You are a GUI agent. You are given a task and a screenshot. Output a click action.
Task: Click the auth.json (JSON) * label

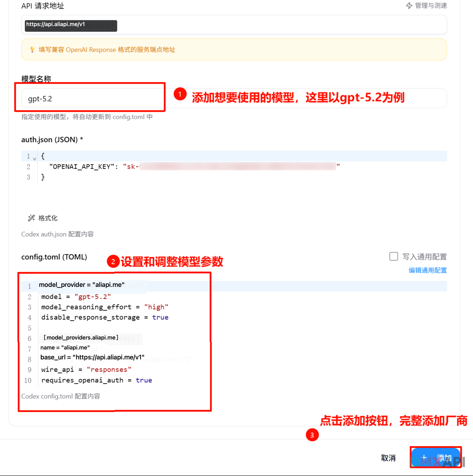52,140
